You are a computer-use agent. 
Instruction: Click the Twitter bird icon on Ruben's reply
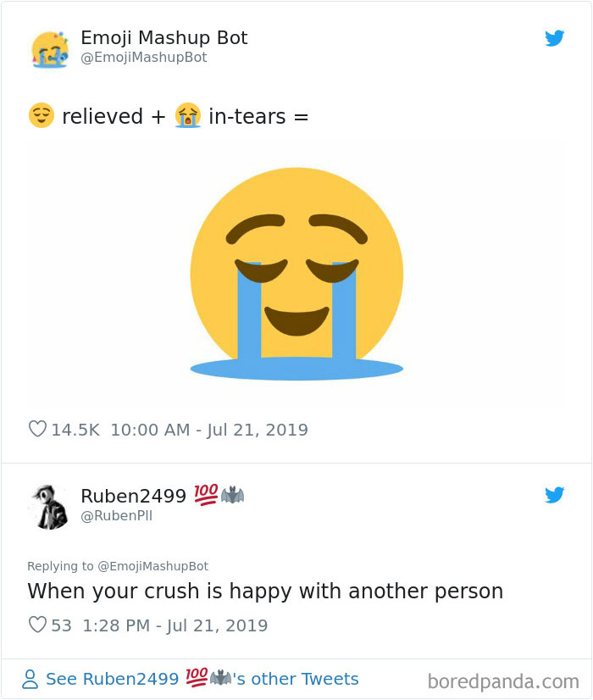[555, 495]
